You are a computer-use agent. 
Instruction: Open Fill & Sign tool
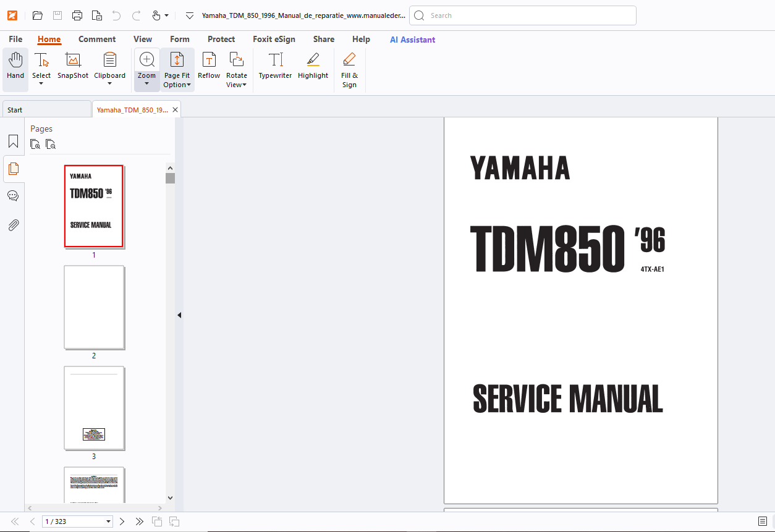click(349, 70)
